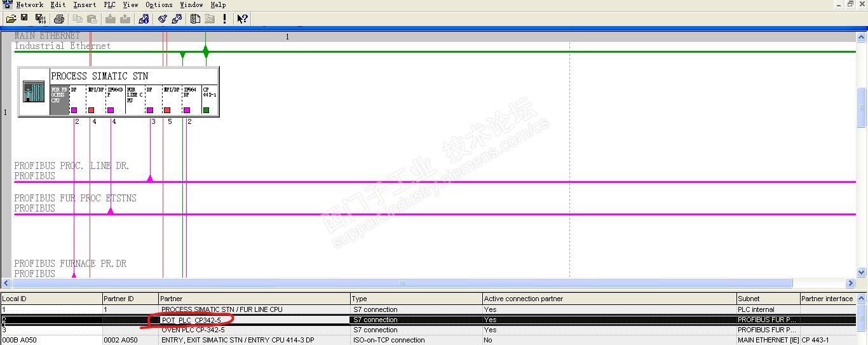Select the ENTRY, EXIT SIMATIC STN connection row

point(428,340)
